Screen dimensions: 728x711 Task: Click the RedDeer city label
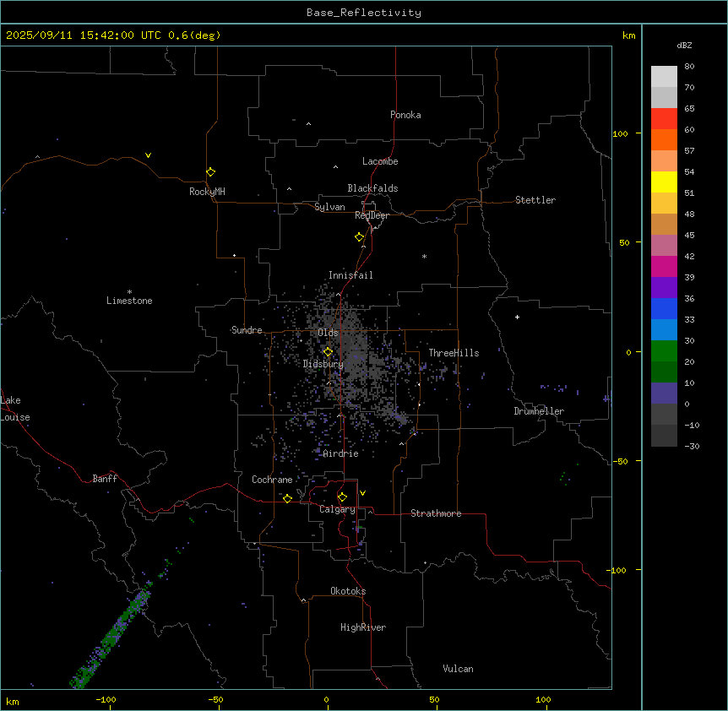(372, 215)
